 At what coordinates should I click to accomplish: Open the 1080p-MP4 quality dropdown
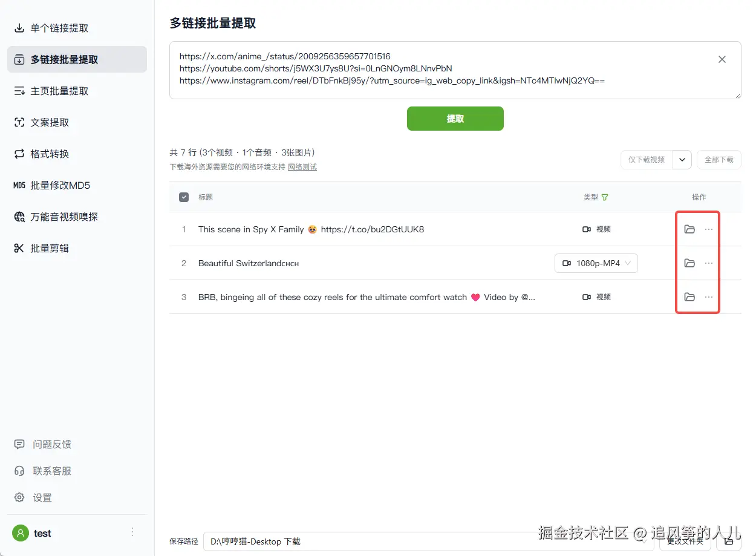(596, 263)
